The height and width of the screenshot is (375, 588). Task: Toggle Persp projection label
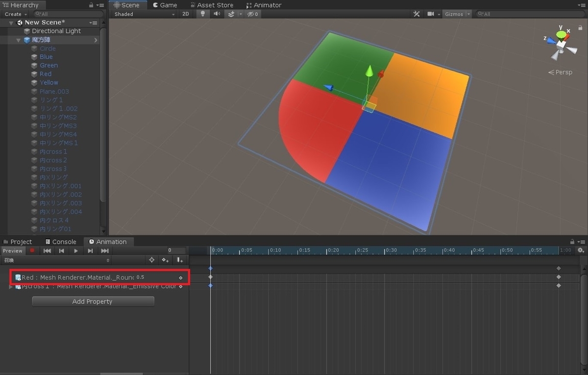click(x=560, y=72)
